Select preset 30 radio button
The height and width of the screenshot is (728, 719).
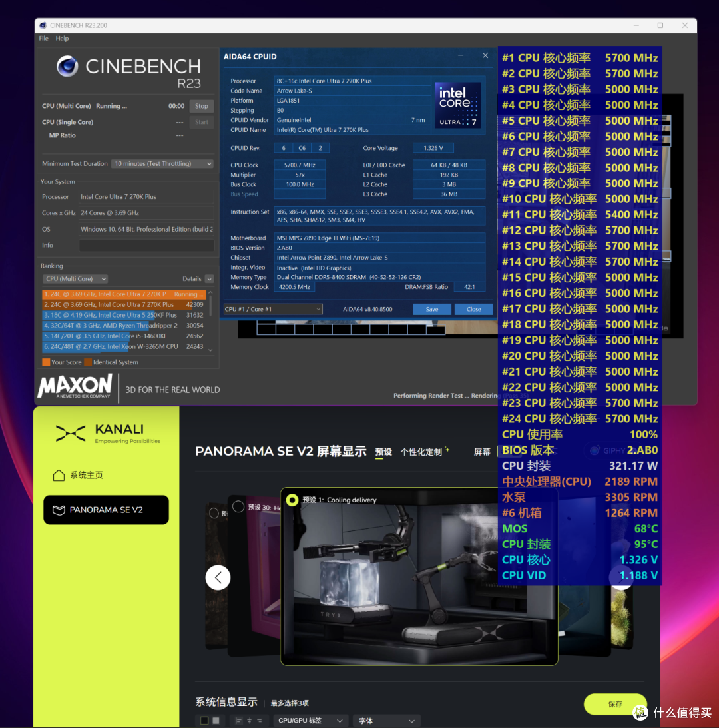tap(238, 506)
